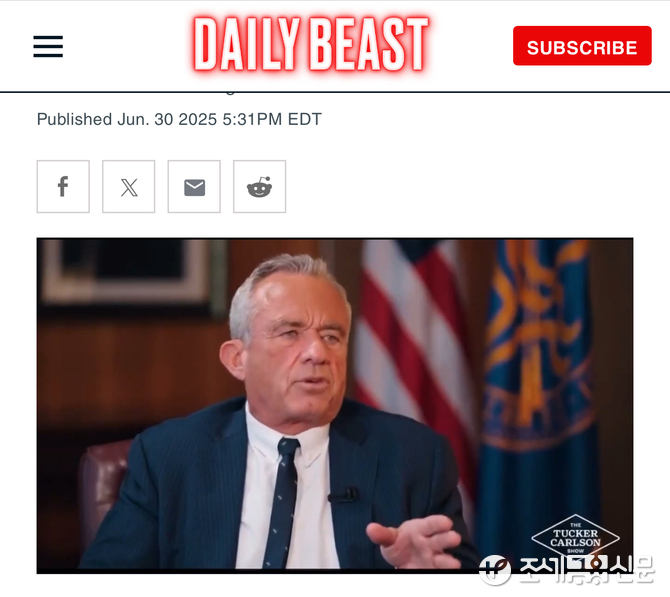Click the Tucker Carlson Show diamond logo
Image resolution: width=670 pixels, height=597 pixels.
click(x=575, y=537)
